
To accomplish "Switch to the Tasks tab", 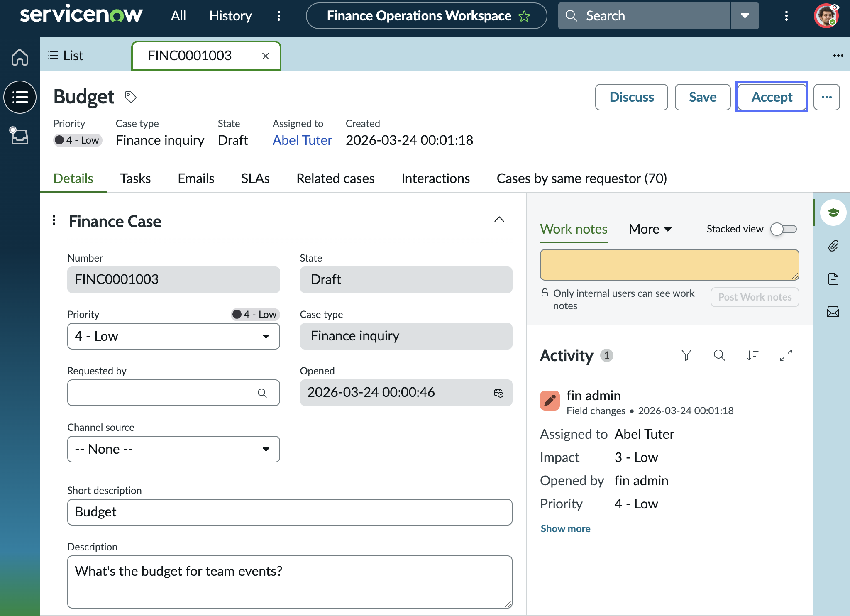I will coord(135,178).
